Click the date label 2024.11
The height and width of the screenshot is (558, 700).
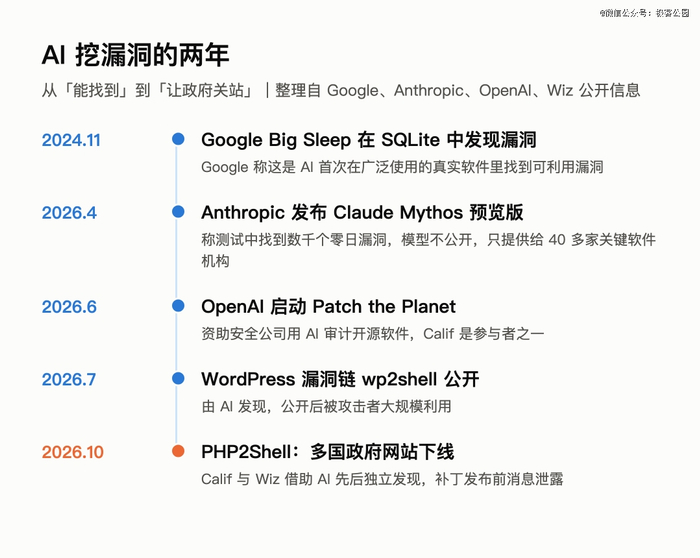point(71,140)
